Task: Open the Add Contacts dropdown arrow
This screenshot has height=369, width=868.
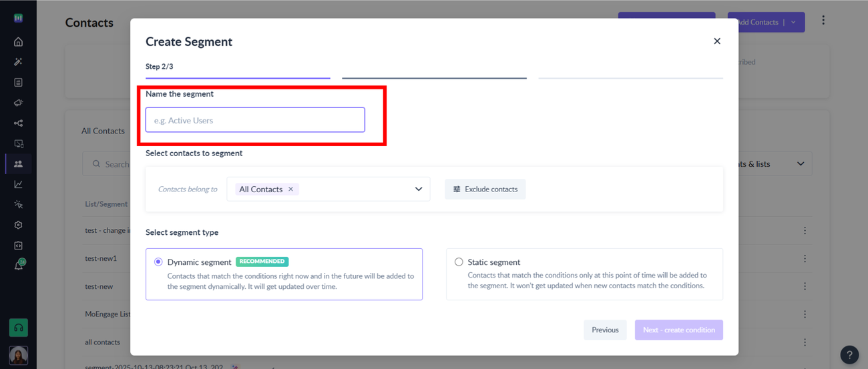Action: 793,22
